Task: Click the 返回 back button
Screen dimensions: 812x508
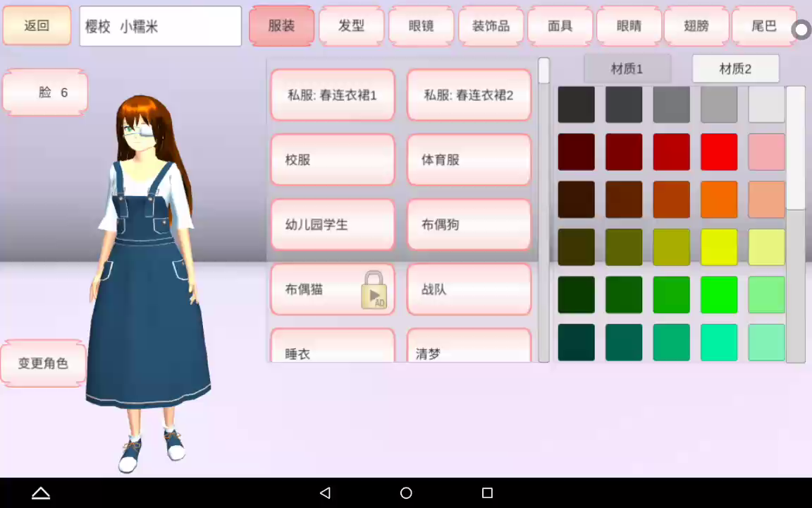Action: 37,25
